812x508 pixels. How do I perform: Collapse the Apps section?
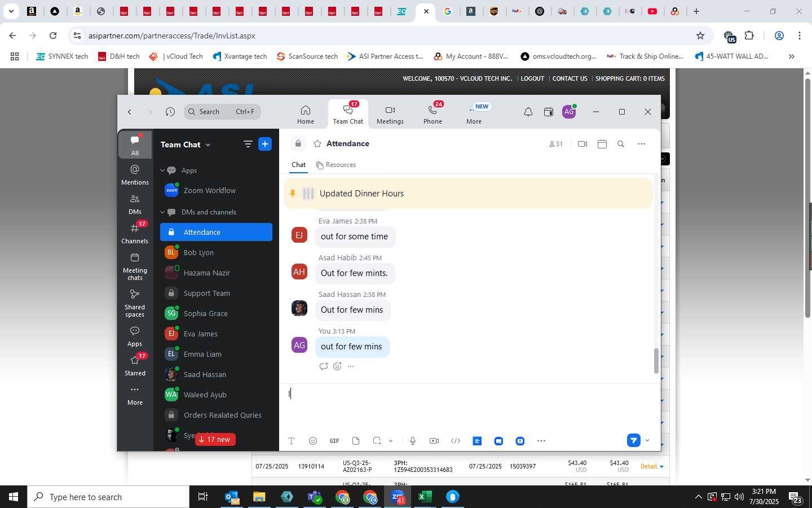[162, 170]
